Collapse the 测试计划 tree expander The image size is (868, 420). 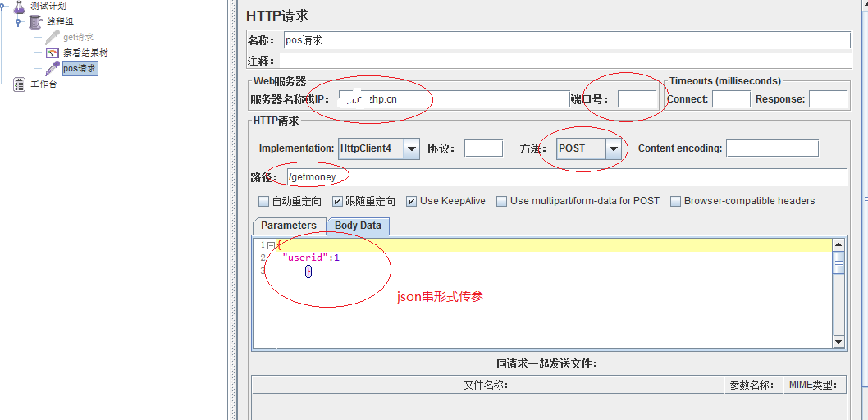click(x=3, y=7)
